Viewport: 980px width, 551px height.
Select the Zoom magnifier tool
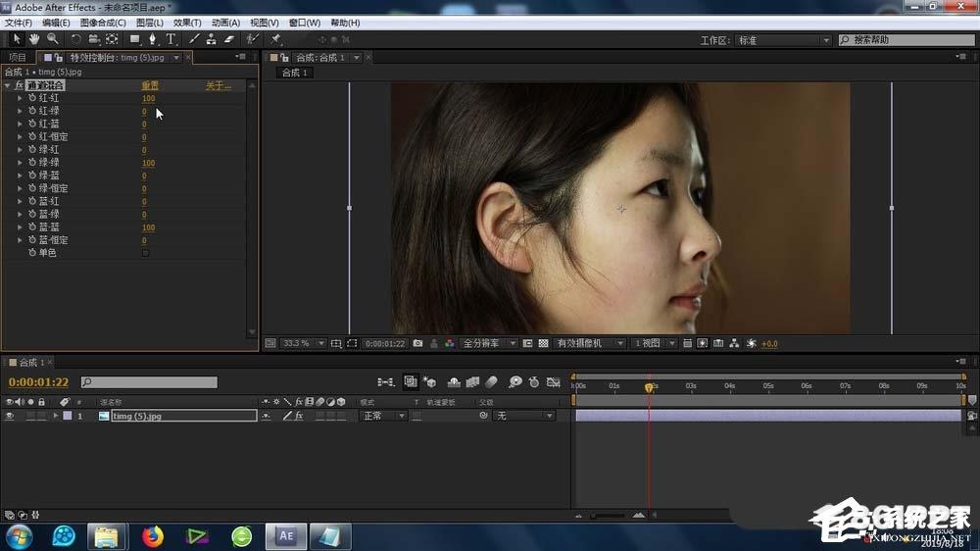pos(53,39)
